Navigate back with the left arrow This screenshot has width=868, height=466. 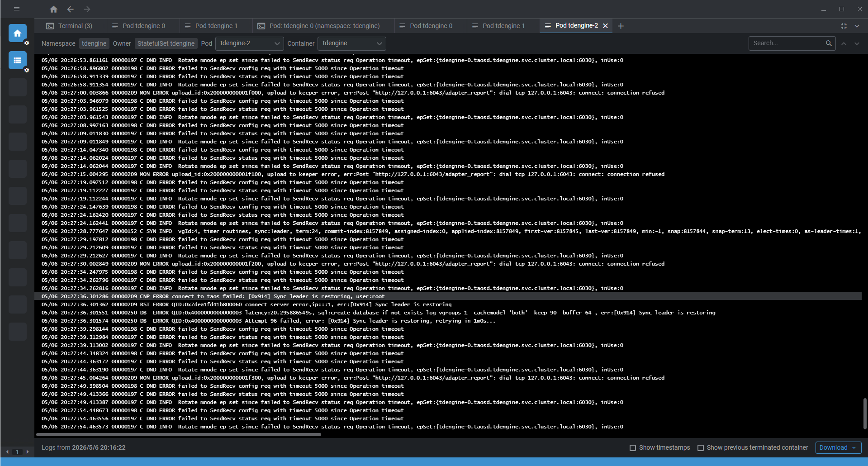[70, 9]
